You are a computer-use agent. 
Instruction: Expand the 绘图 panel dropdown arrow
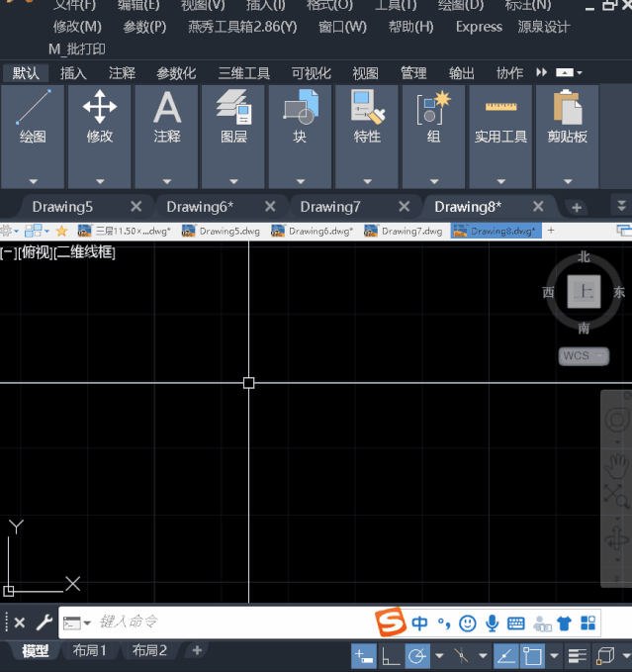click(x=33, y=181)
